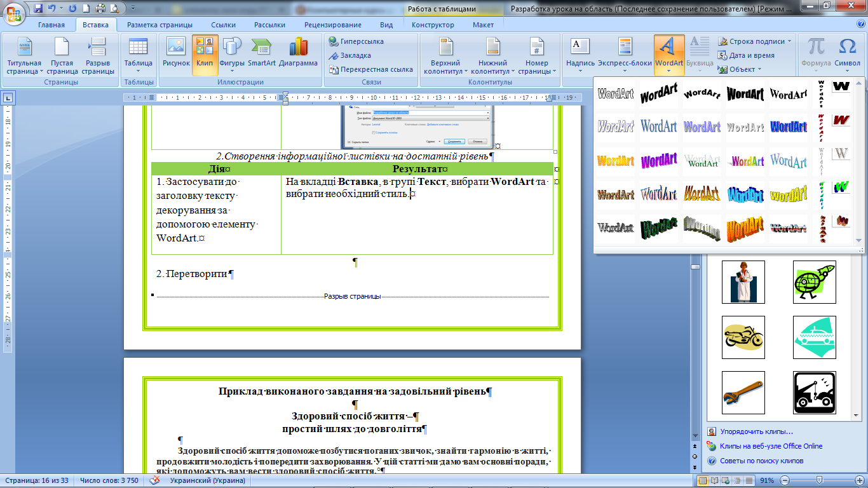The image size is (868, 488).
Task: Open Text box (Надпись) dropdown
Action: 580,56
